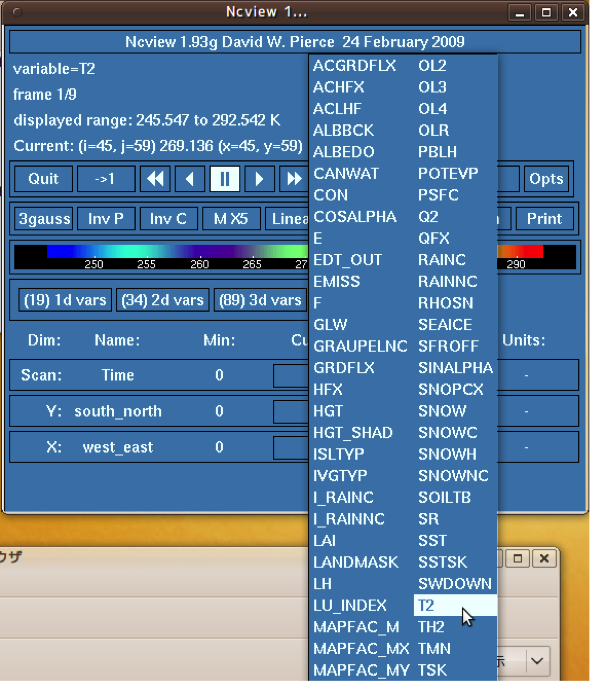Open the Opts button
This screenshot has width=590, height=681.
point(546,179)
